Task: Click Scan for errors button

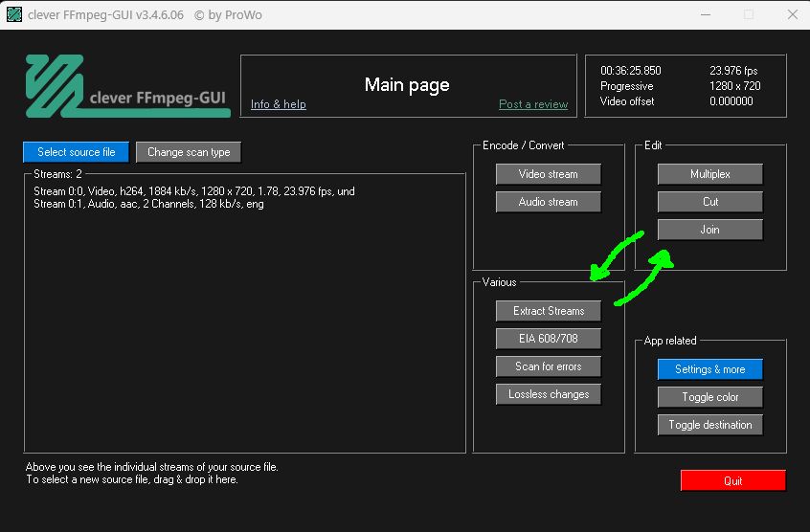Action: coord(548,366)
